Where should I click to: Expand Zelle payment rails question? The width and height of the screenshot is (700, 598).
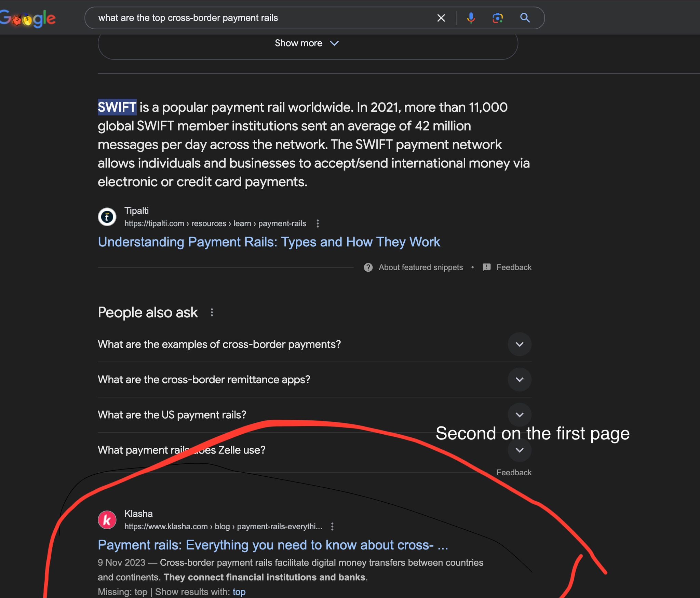tap(519, 450)
